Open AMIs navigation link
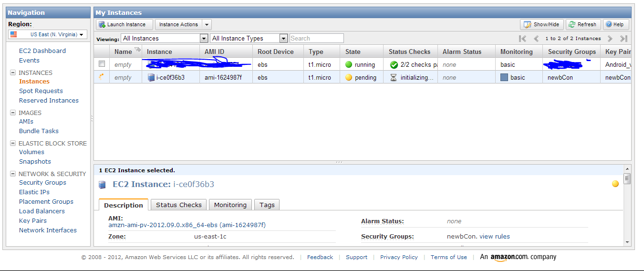644x271 pixels. (x=26, y=121)
